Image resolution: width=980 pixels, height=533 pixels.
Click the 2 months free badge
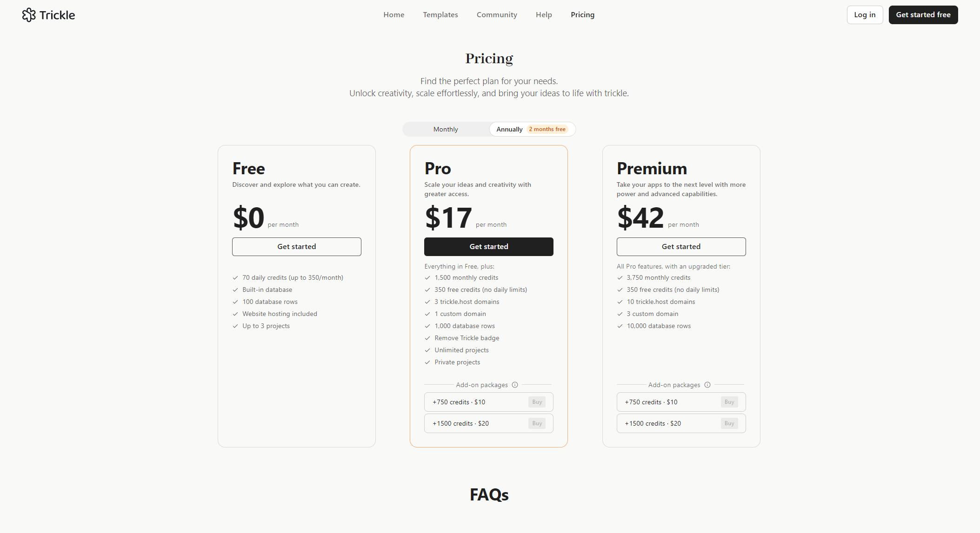547,129
